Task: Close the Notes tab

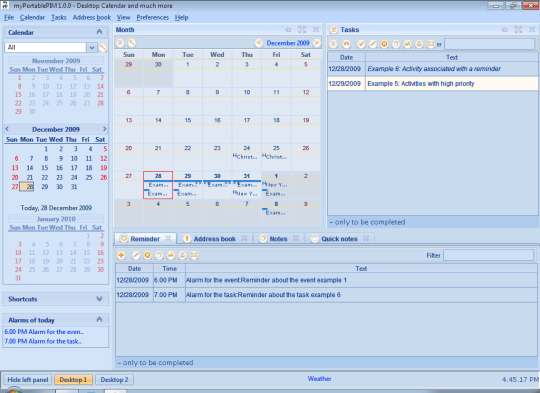Action: point(296,238)
